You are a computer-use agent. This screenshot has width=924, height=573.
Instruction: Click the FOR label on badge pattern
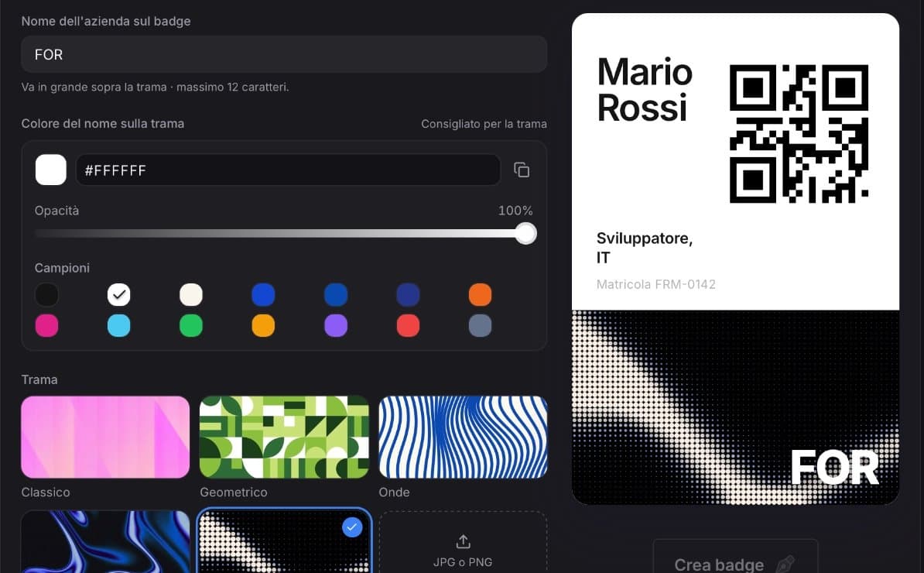tap(835, 468)
